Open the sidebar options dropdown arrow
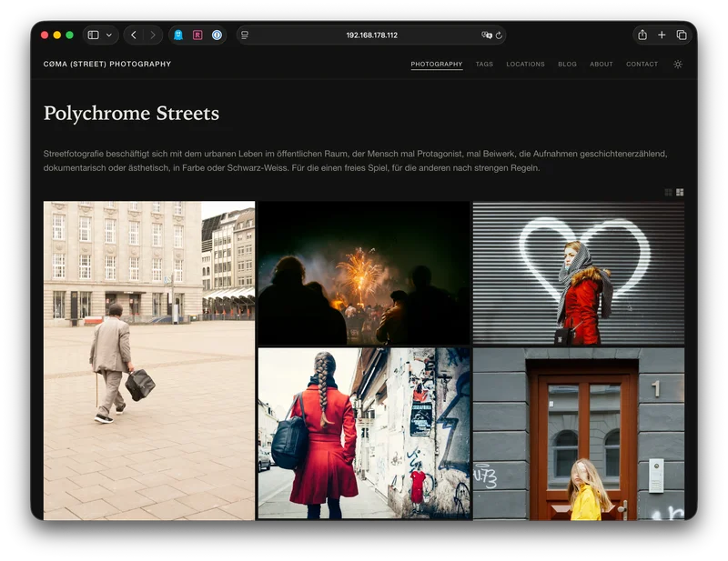Viewport: 728px width, 561px height. point(109,35)
